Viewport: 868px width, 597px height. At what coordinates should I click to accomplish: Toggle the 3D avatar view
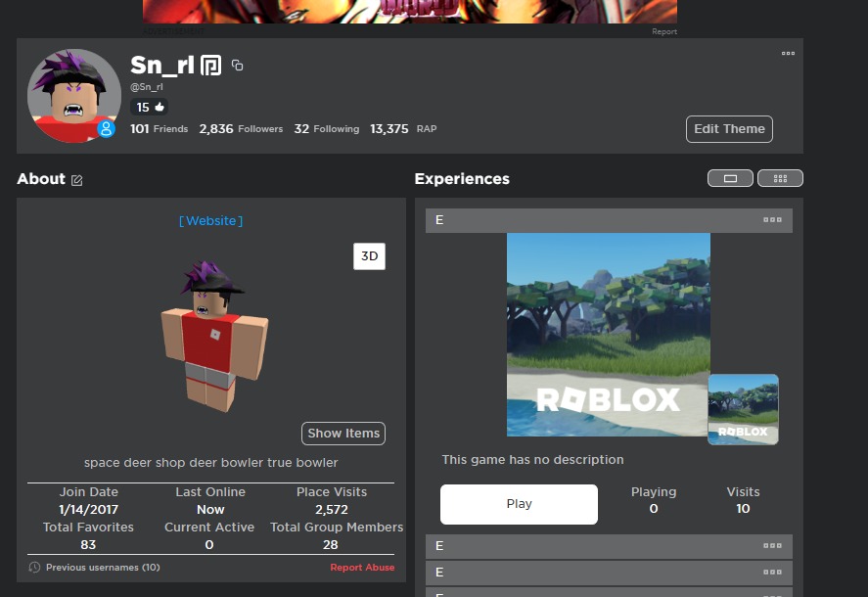click(369, 256)
